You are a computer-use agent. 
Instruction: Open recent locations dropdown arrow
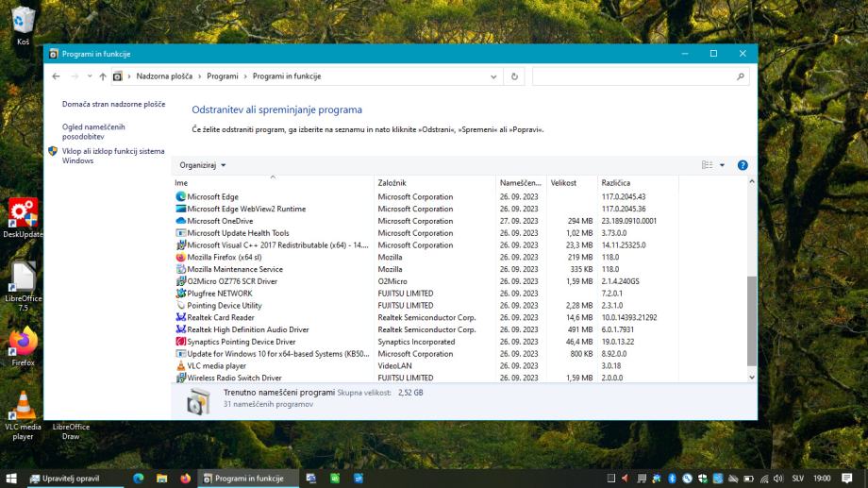coord(89,76)
